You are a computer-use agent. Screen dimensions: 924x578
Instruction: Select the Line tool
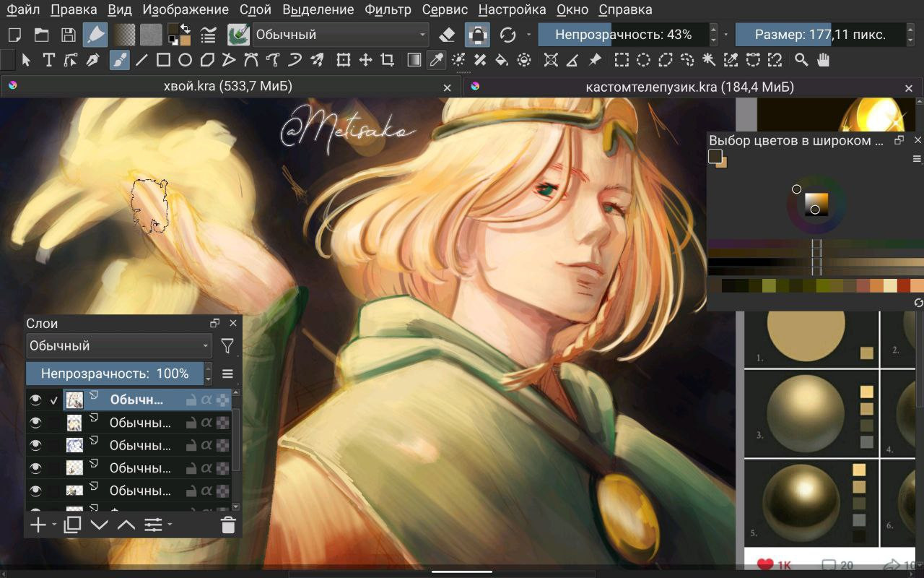pos(141,60)
